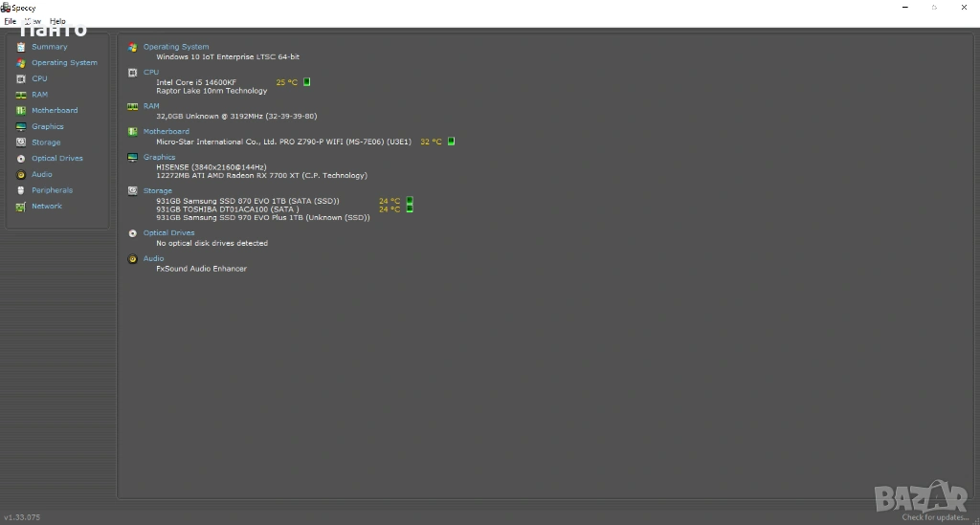Open Motherboard section from sidebar

coord(55,111)
